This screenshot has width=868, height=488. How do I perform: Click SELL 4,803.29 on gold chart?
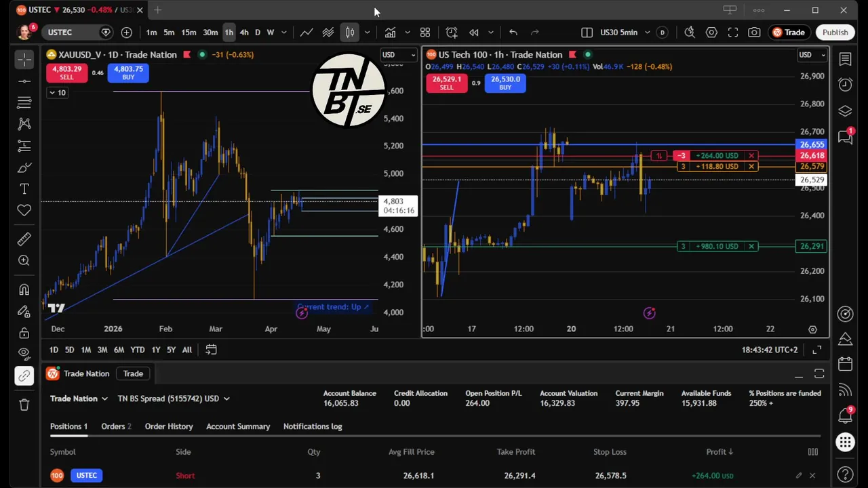(x=66, y=73)
